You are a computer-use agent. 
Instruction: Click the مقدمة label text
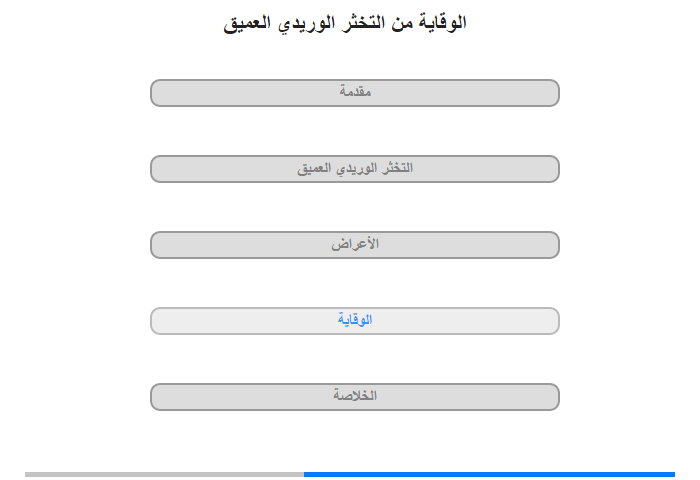click(x=355, y=91)
